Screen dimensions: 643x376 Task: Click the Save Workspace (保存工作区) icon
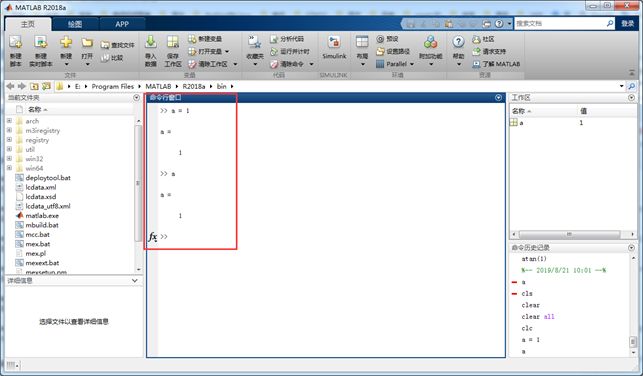173,42
